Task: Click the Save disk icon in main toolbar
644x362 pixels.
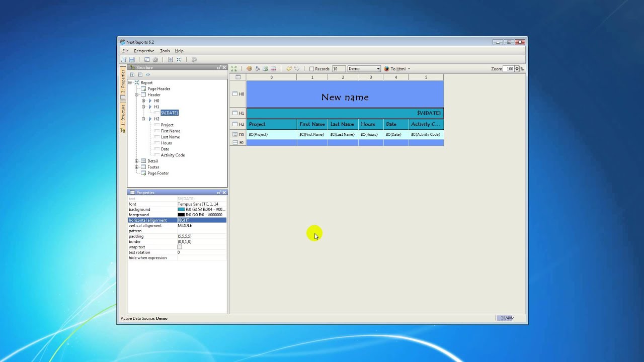Action: [132, 60]
